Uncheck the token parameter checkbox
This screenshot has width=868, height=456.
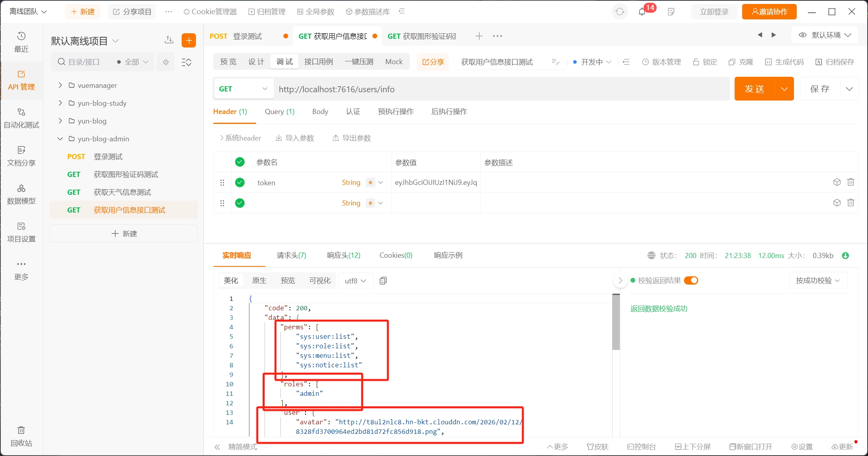coord(240,182)
